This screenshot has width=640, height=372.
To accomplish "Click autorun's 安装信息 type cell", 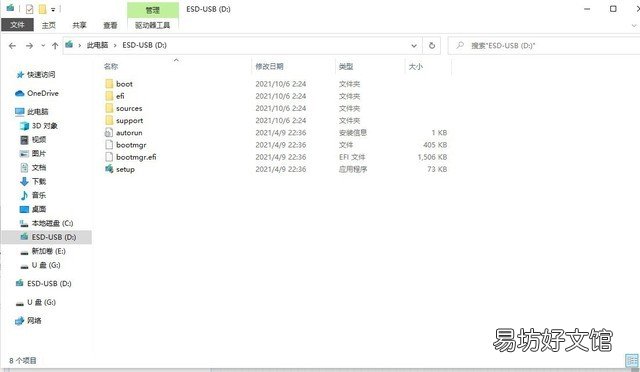I will 353,133.
